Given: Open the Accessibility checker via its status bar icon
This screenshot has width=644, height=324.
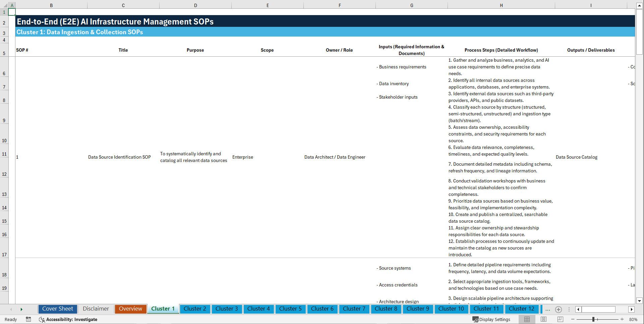Looking at the screenshot, I should coord(42,319).
